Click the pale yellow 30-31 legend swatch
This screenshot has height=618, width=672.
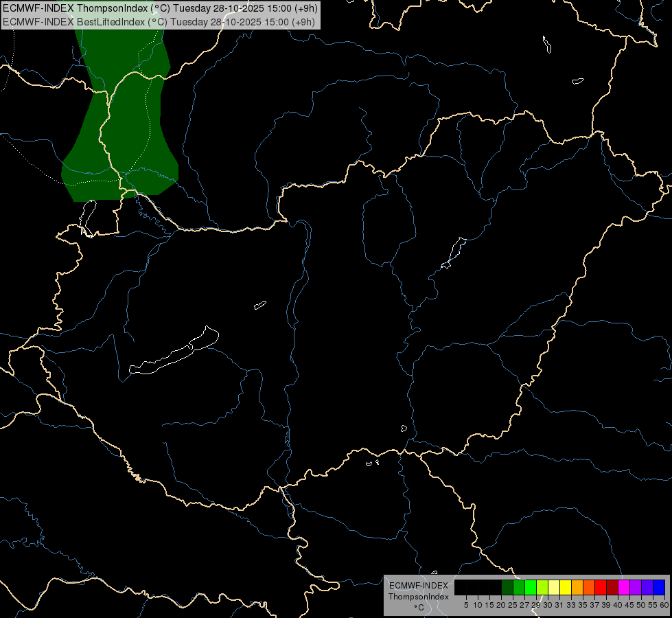coord(554,588)
